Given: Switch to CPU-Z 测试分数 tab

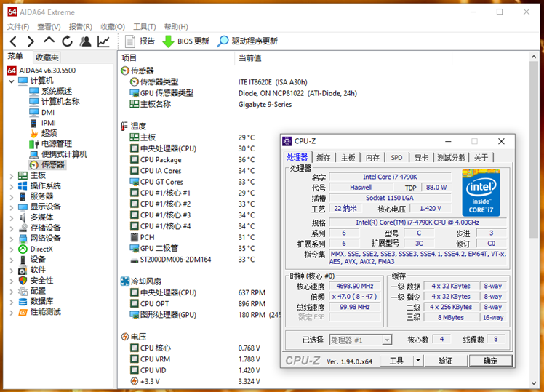Looking at the screenshot, I should (x=451, y=158).
